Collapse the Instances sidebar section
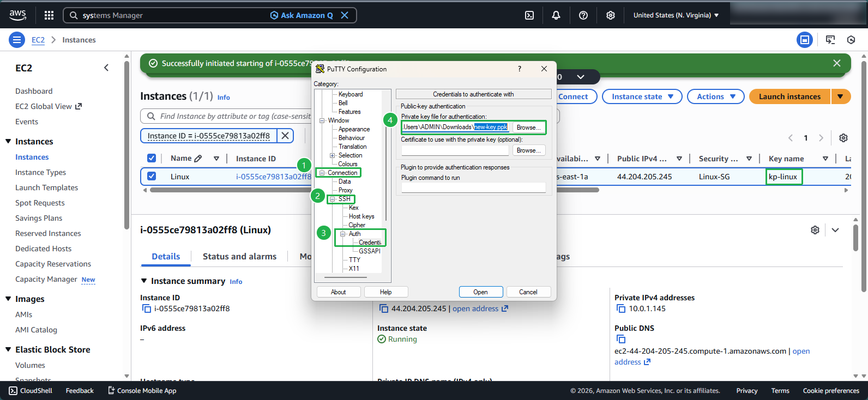Viewport: 868px width, 400px height. click(8, 141)
